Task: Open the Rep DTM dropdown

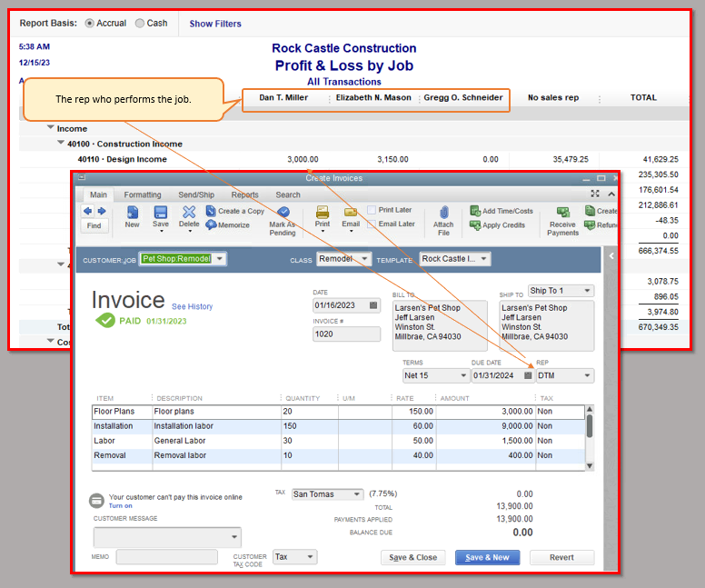Action: tap(587, 375)
